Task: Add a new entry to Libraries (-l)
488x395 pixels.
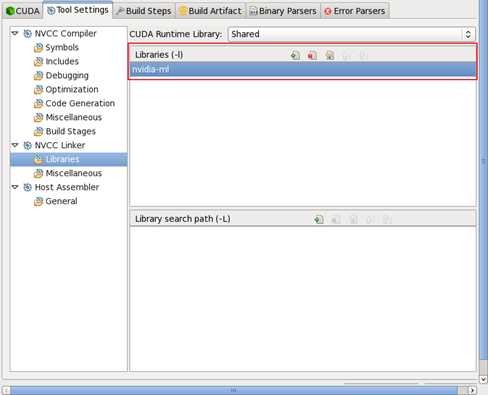Action: click(x=295, y=55)
